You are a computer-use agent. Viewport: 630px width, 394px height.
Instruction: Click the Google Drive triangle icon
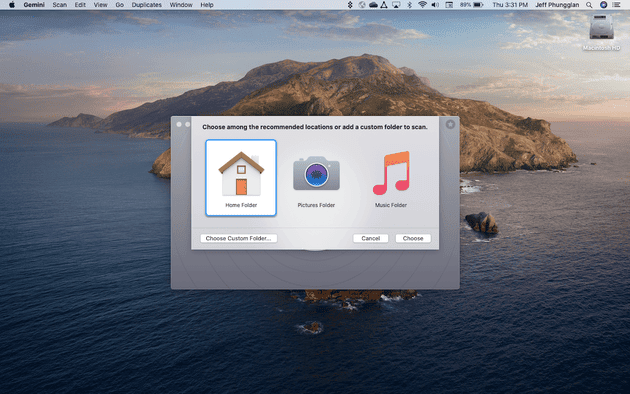coord(384,5)
